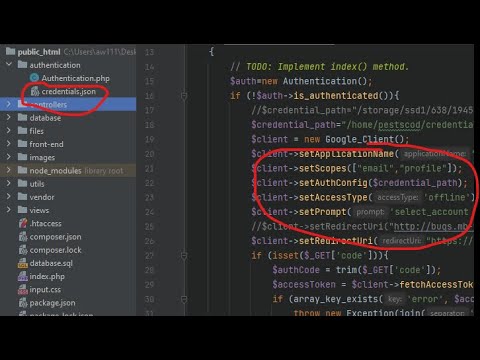This screenshot has height=360, width=480.
Task: Open the commented http://bugs URL on line 25
Action: click(x=433, y=227)
